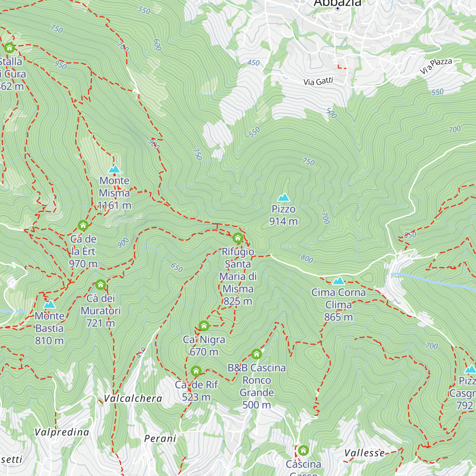Click the Via Gatti road label

tap(317, 81)
